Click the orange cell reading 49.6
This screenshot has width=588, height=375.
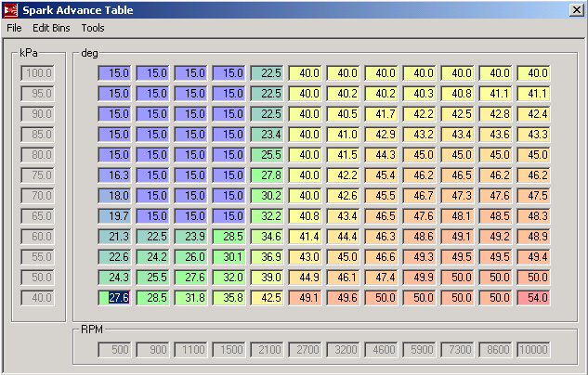[342, 297]
